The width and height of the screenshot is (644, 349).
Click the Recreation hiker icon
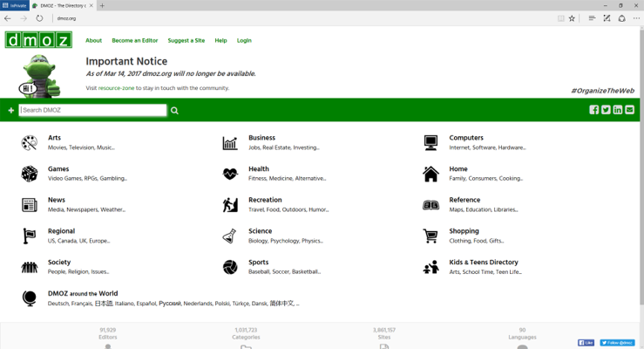pos(230,205)
